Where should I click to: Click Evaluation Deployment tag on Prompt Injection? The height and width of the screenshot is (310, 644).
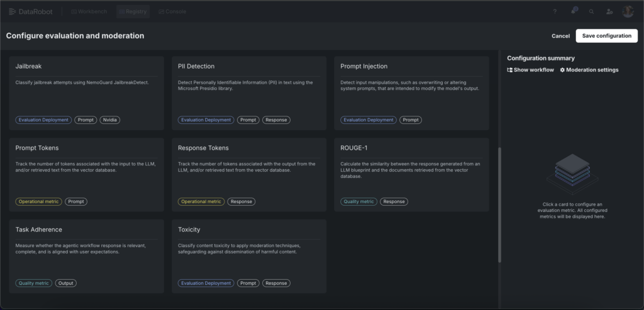point(369,120)
